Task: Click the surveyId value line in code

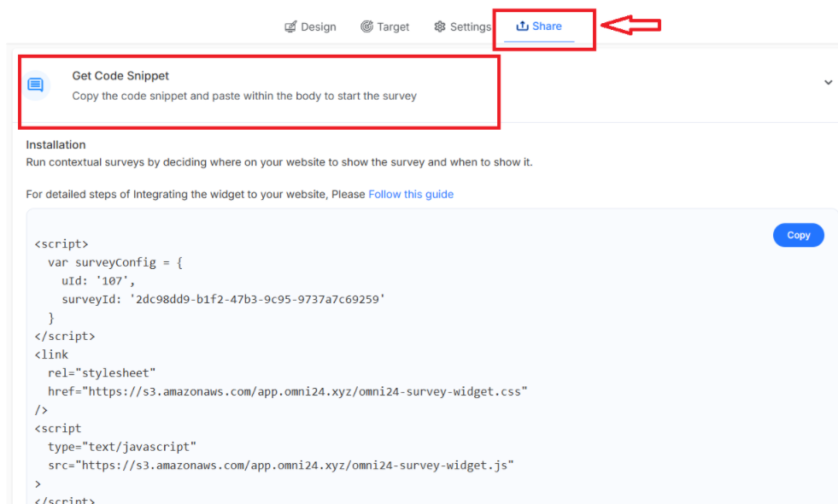Action: pos(224,299)
